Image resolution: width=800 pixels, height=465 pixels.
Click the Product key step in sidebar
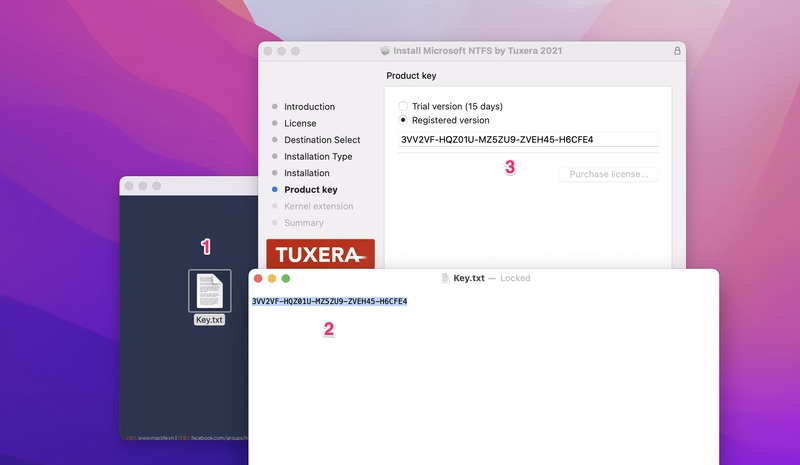click(x=311, y=189)
